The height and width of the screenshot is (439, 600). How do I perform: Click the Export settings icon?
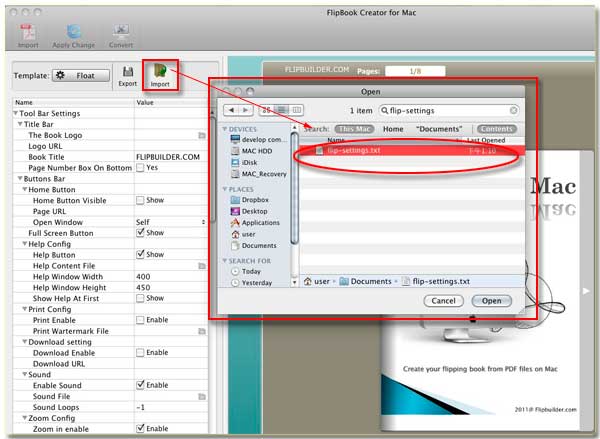point(127,76)
